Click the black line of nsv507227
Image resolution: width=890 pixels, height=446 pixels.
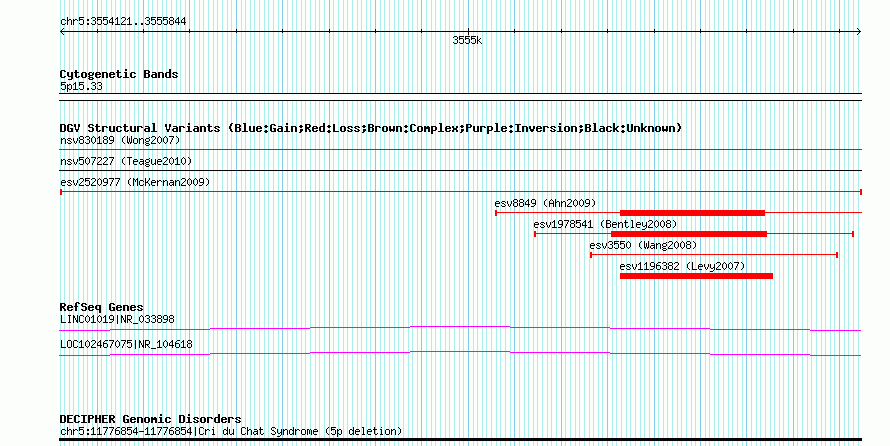tap(460, 170)
